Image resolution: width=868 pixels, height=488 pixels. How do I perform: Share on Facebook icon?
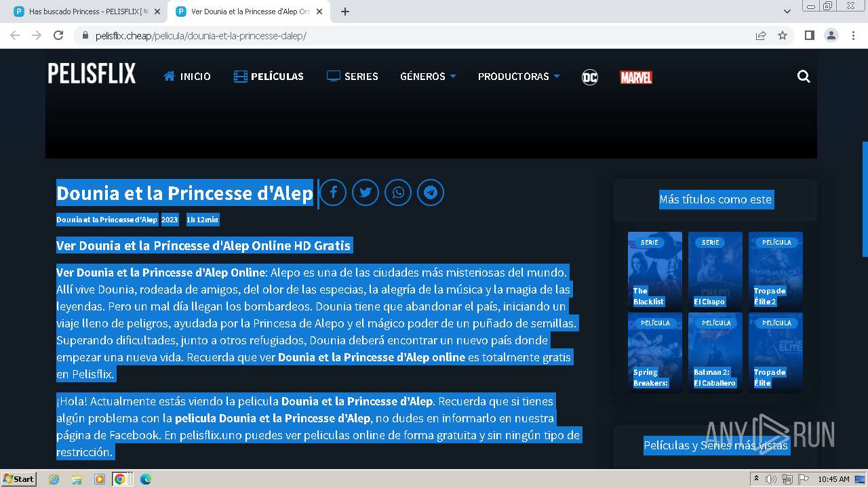point(333,192)
